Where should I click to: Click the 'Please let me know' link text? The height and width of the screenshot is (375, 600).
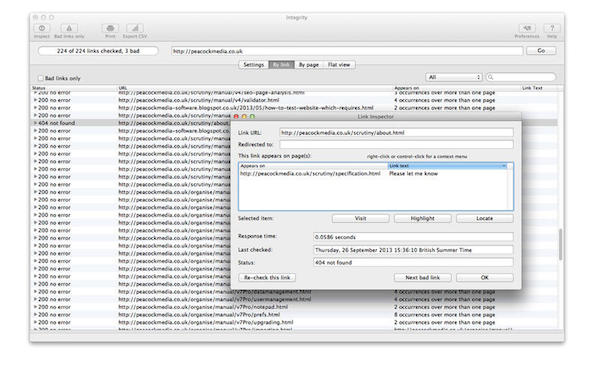[414, 173]
